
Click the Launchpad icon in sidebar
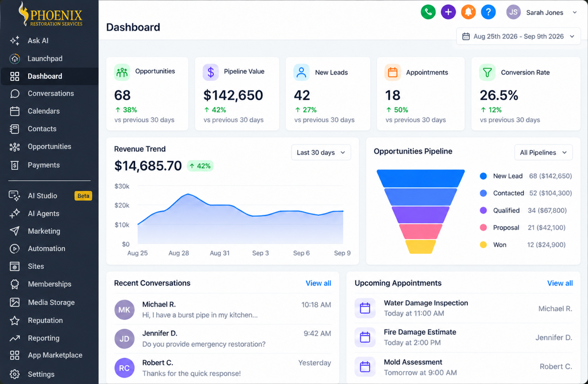tap(15, 58)
